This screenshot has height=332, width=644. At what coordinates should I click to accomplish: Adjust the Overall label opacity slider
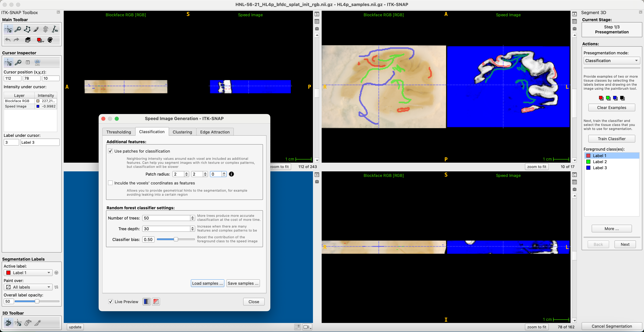[37, 301]
